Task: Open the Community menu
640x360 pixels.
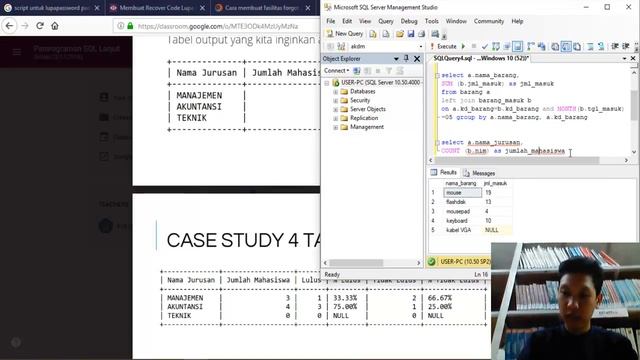Action: tap(489, 21)
